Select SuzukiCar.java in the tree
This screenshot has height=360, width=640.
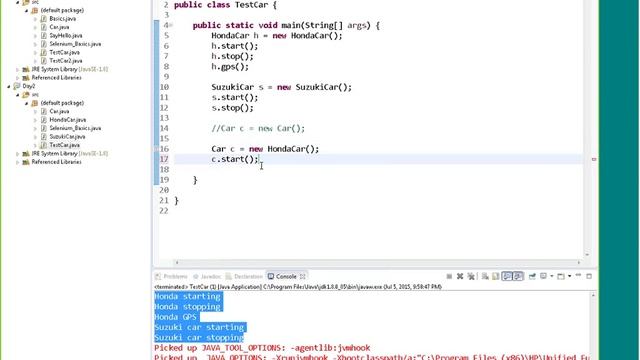[67, 137]
